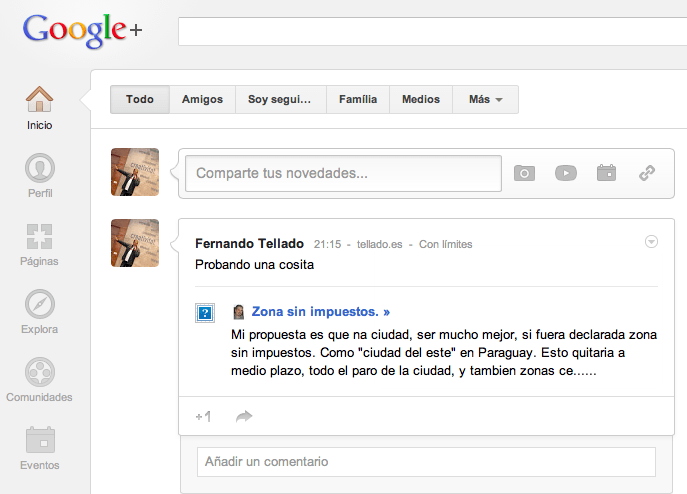The width and height of the screenshot is (687, 494).
Task: Open the Zona sin impuestos link
Action: (320, 311)
